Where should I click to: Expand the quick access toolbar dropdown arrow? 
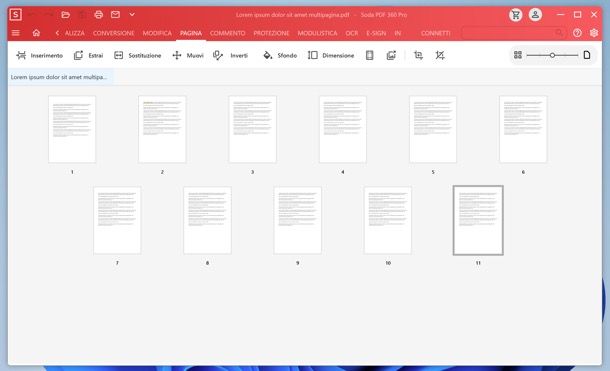click(132, 15)
